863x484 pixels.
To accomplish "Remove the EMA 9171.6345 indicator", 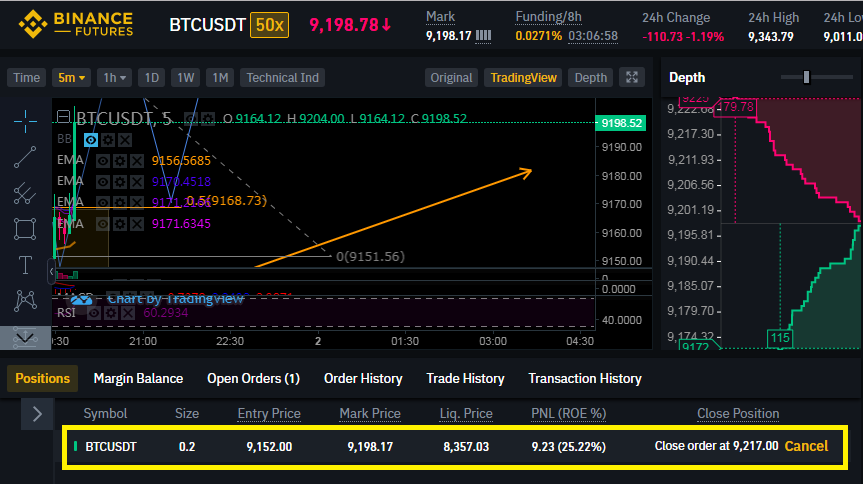I will coord(136,224).
